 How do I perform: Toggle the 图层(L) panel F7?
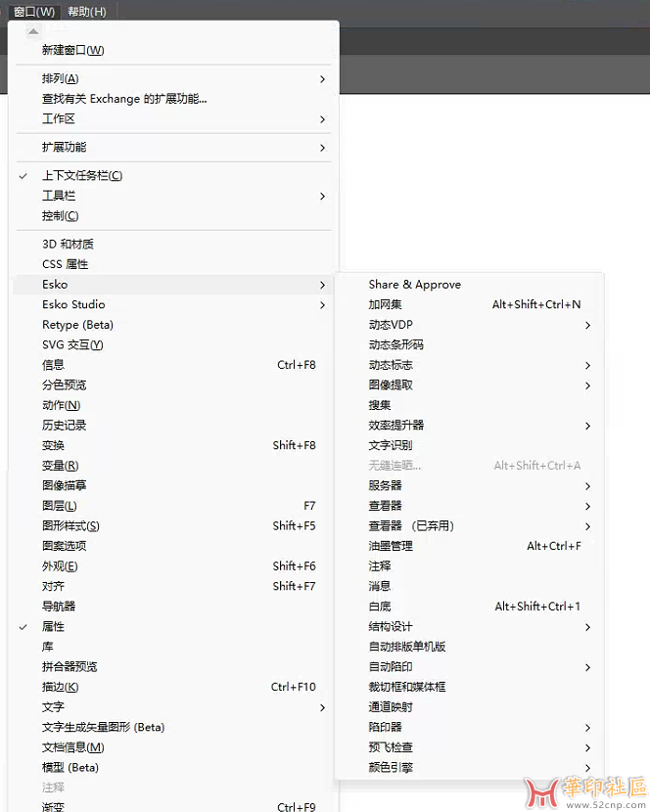[173, 506]
